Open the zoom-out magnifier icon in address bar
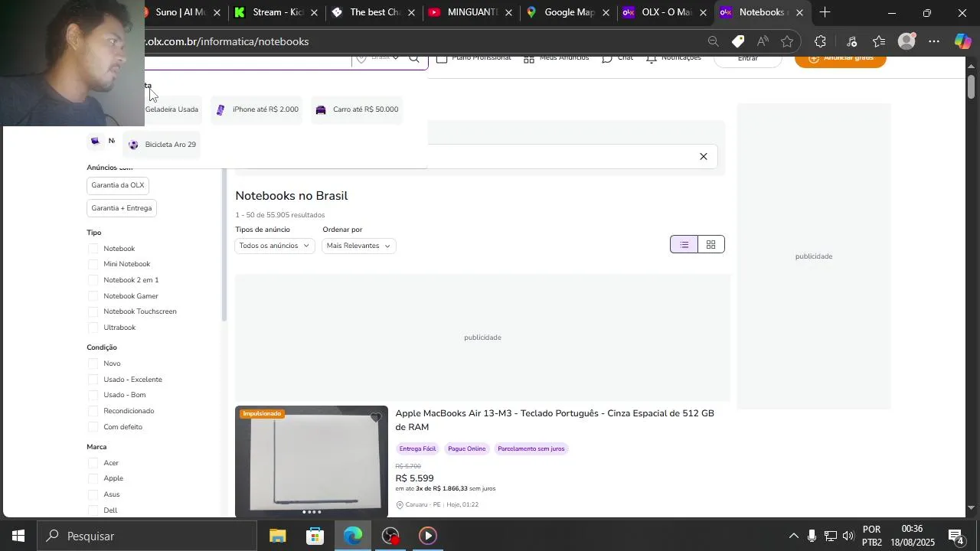980x551 pixels. point(713,41)
